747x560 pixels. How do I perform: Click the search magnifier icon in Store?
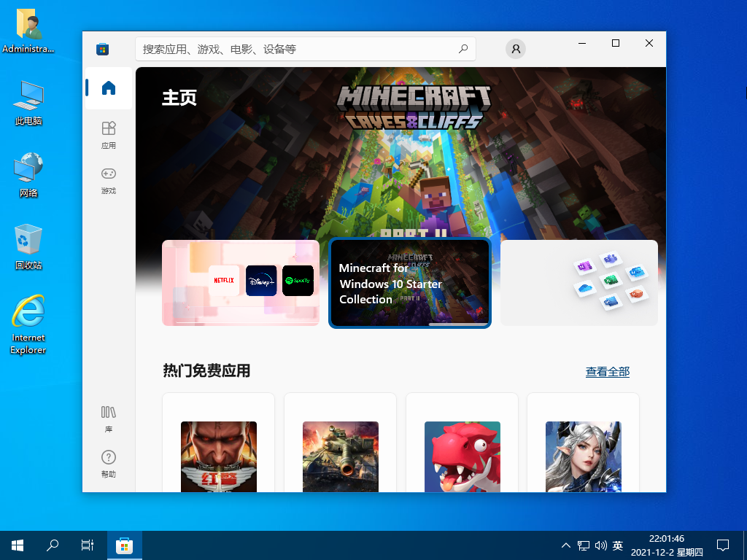pyautogui.click(x=463, y=49)
